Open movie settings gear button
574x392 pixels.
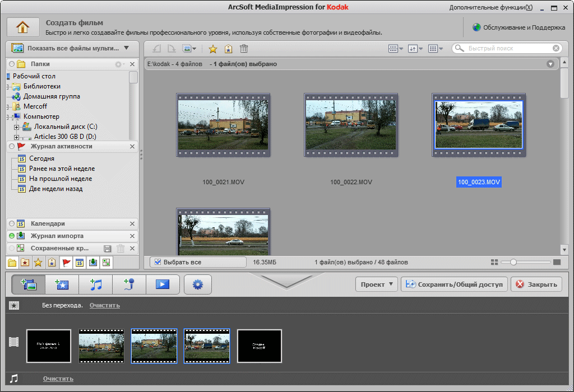pos(198,284)
